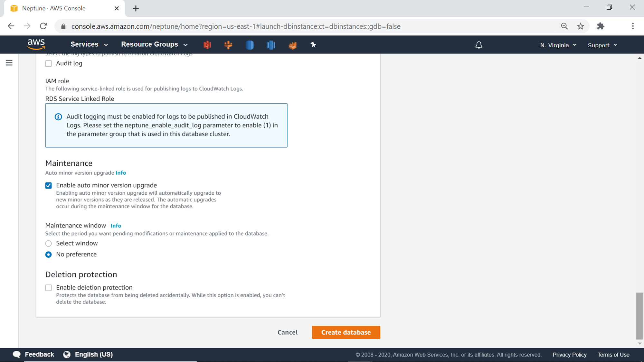Click the page vertical scrollbar thumb
Viewport: 644px width, 362px height.
click(x=639, y=316)
